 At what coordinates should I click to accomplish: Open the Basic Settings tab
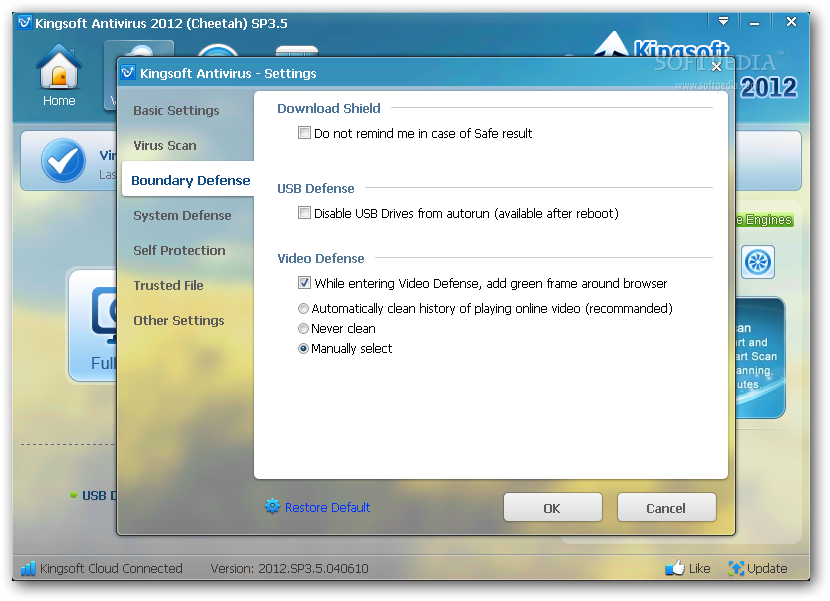[x=176, y=111]
